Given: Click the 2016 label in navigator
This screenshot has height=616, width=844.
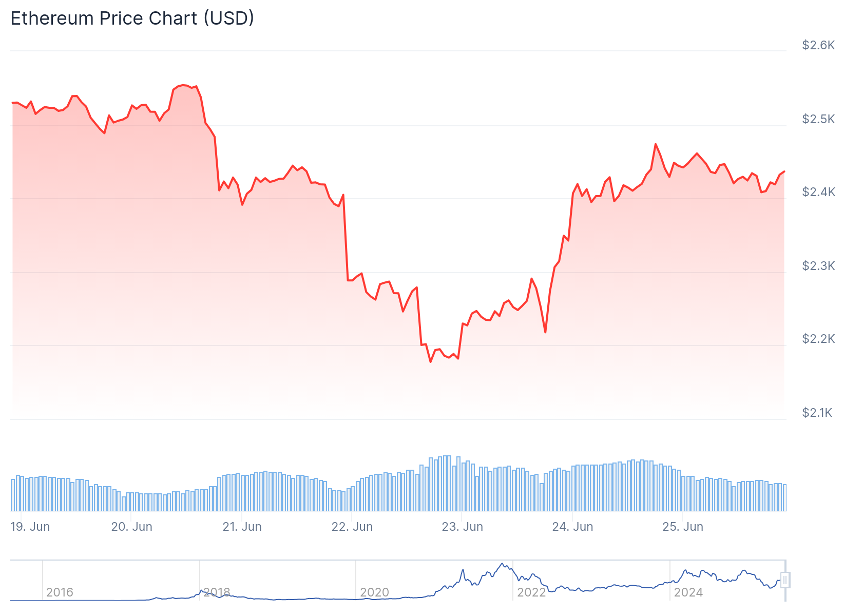Looking at the screenshot, I should 60,592.
